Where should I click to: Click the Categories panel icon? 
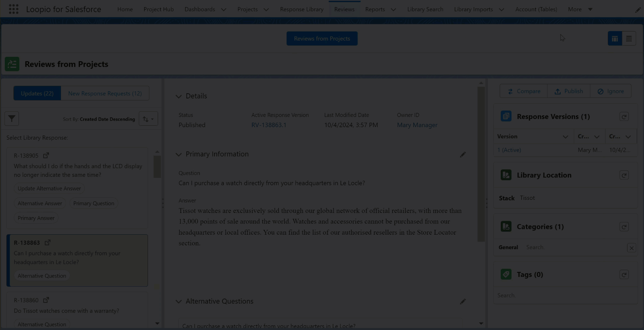coord(506,227)
